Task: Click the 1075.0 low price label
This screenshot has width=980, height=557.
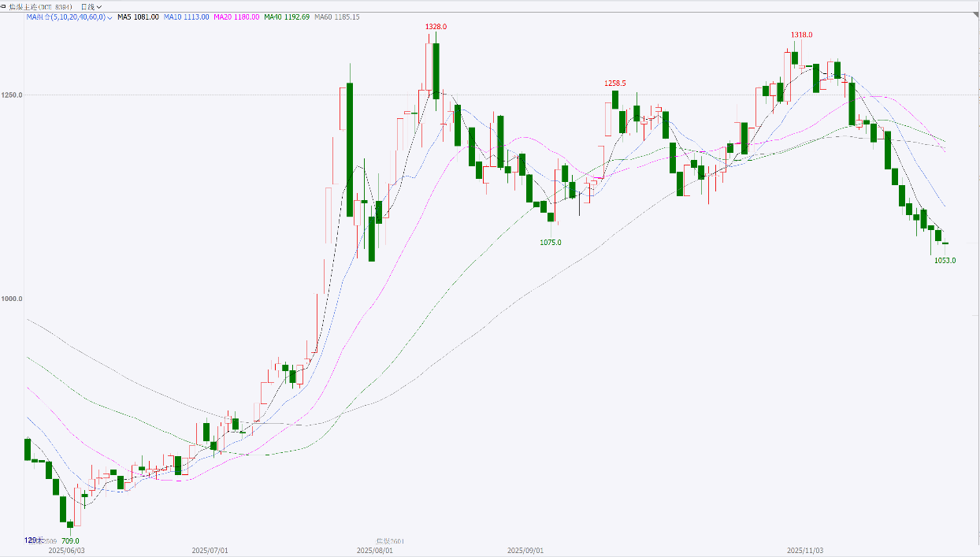Action: point(550,243)
